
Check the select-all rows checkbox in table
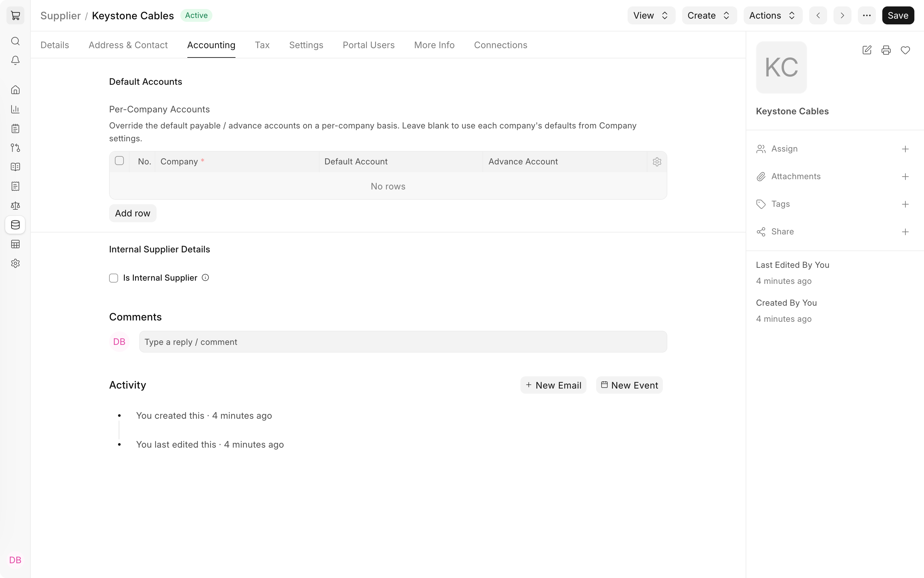(119, 161)
